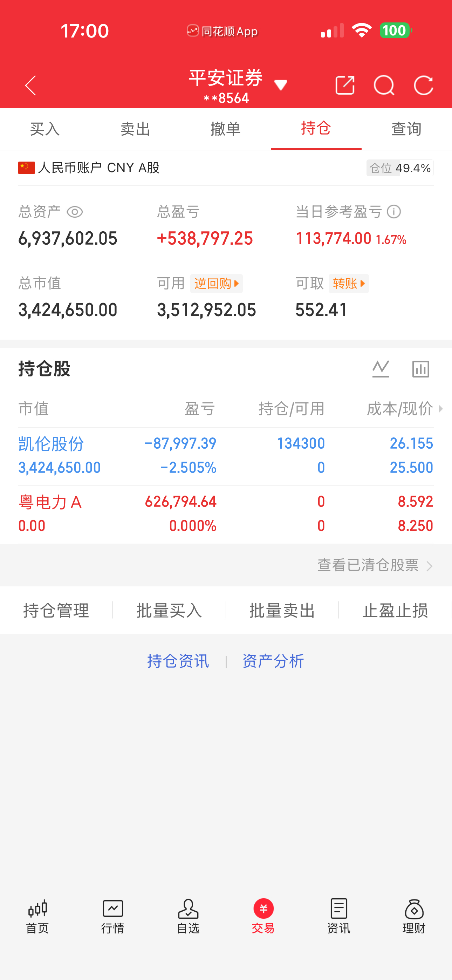This screenshot has height=980, width=452.
Task: Tap the 逆回购 button
Action: (x=217, y=284)
